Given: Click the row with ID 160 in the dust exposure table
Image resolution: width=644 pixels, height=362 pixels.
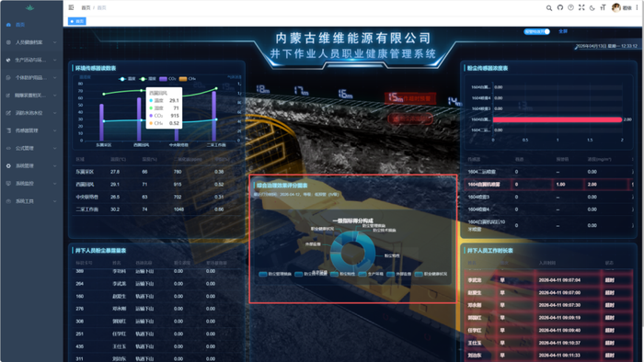Looking at the screenshot, I should pyautogui.click(x=156, y=296).
